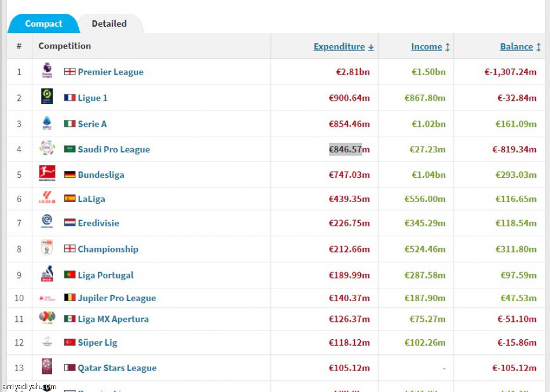The width and height of the screenshot is (550, 392).
Task: Click the Liga Portugal logo icon
Action: (47, 275)
